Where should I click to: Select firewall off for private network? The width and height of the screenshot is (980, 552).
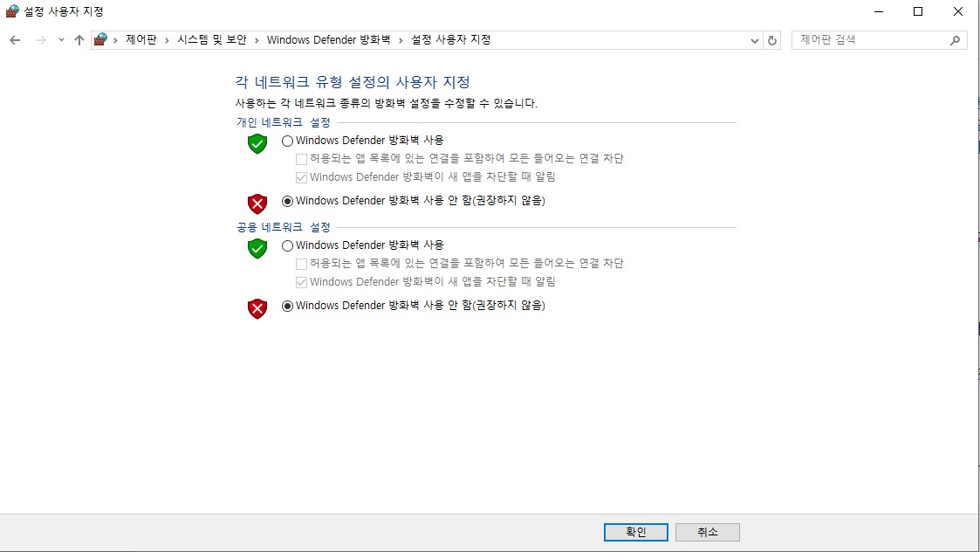pyautogui.click(x=287, y=202)
